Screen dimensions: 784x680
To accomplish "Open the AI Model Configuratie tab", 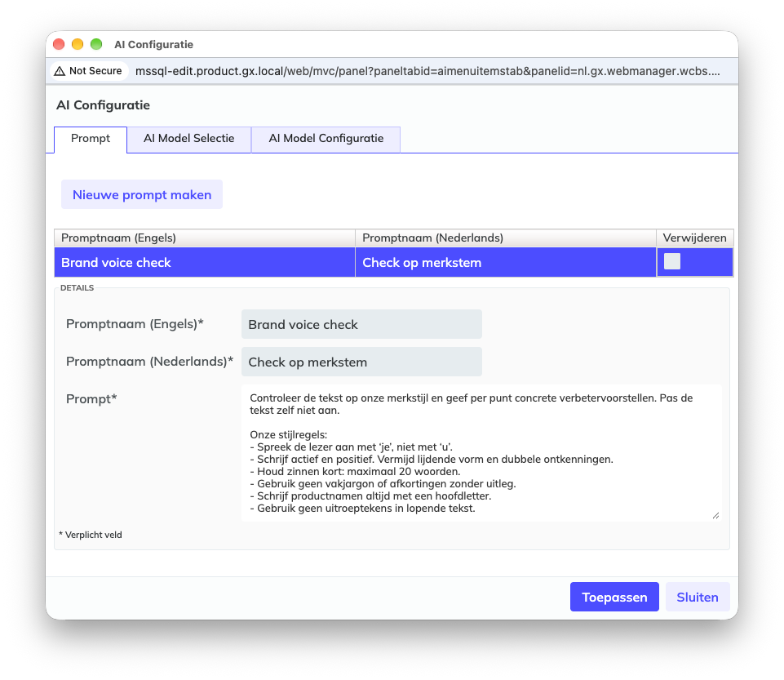I will pyautogui.click(x=326, y=139).
